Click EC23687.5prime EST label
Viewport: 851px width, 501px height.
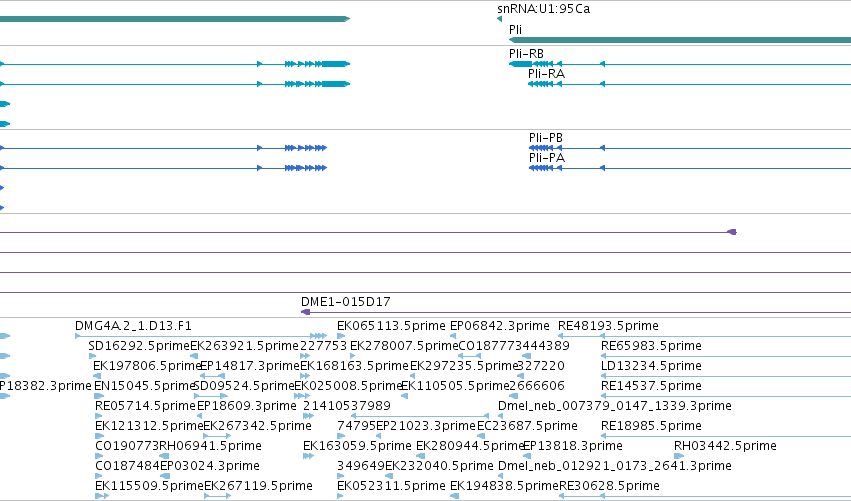(527, 426)
